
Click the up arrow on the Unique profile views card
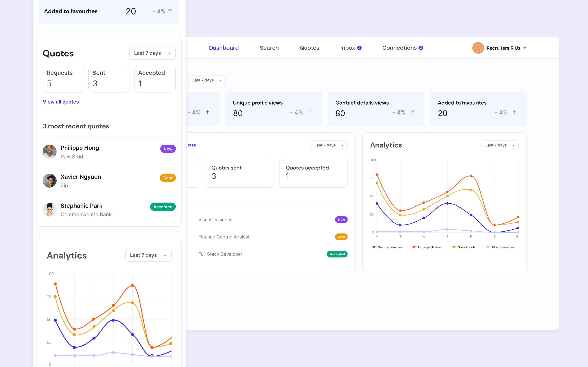click(310, 112)
